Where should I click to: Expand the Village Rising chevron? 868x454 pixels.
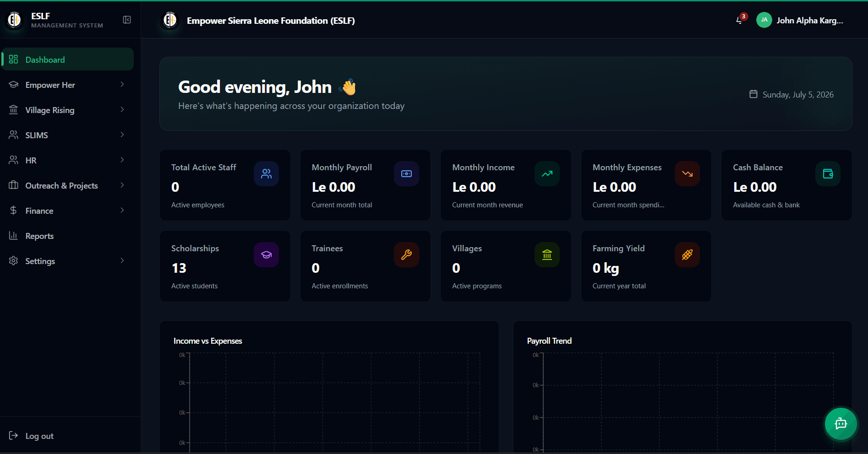pos(122,109)
